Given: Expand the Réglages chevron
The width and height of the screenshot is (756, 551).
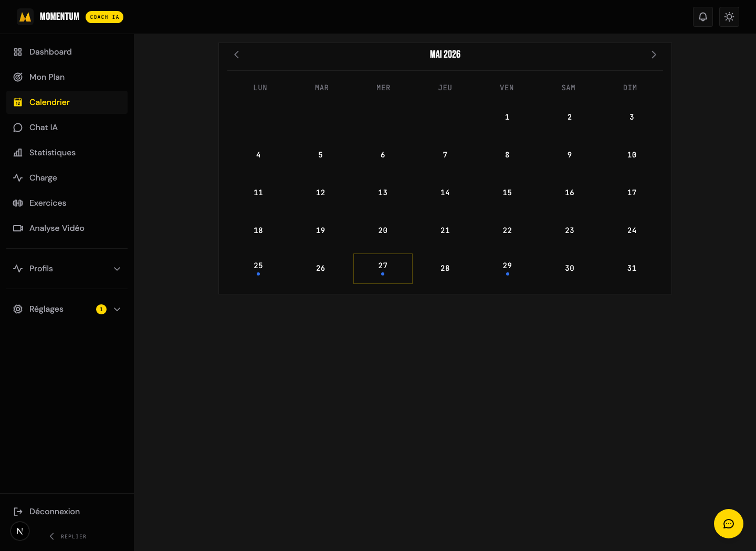Looking at the screenshot, I should click(117, 309).
